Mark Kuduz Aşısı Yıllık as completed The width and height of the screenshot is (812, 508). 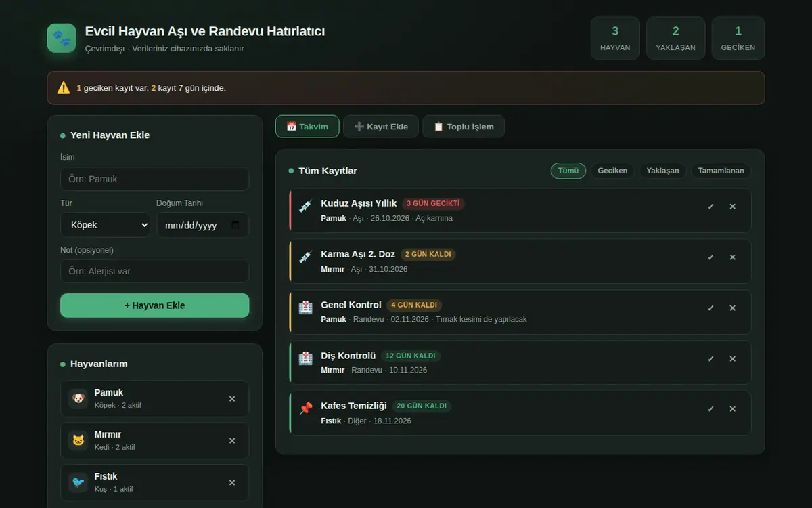pos(710,207)
